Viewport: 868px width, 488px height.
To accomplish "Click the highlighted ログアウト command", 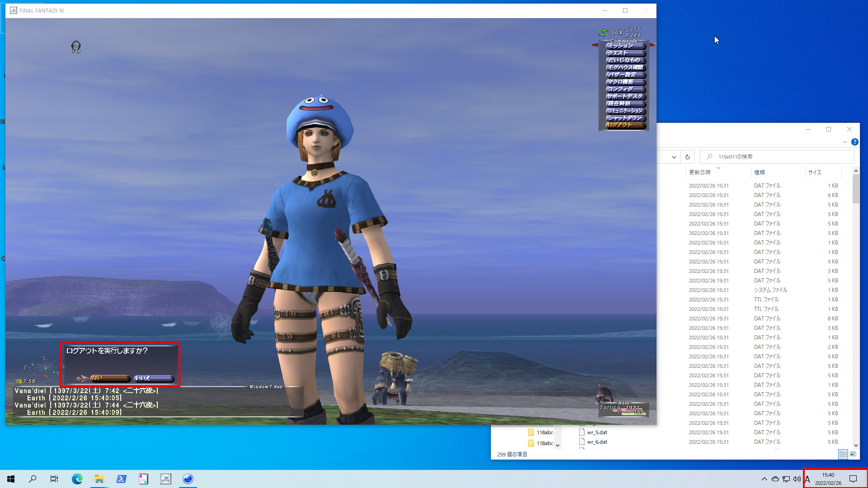I will click(626, 125).
